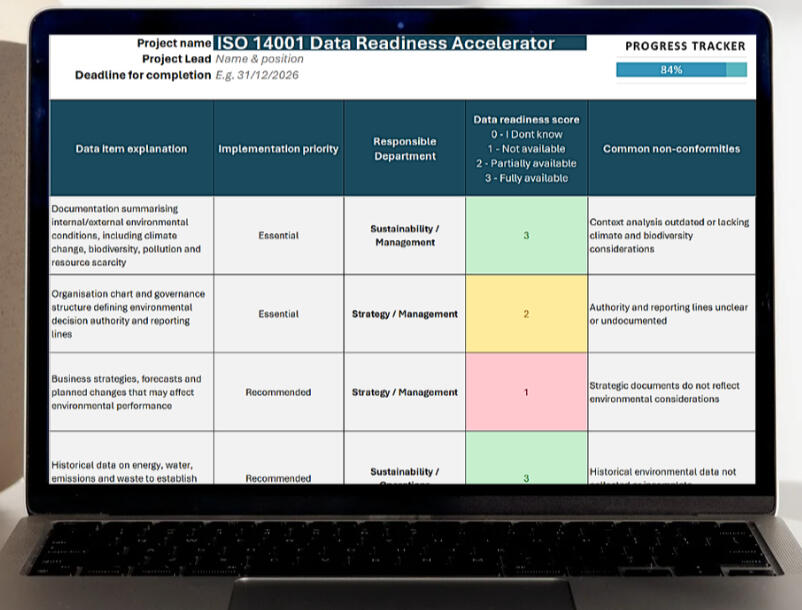Select the 'Business strategies, forecasts' cell

(131, 392)
